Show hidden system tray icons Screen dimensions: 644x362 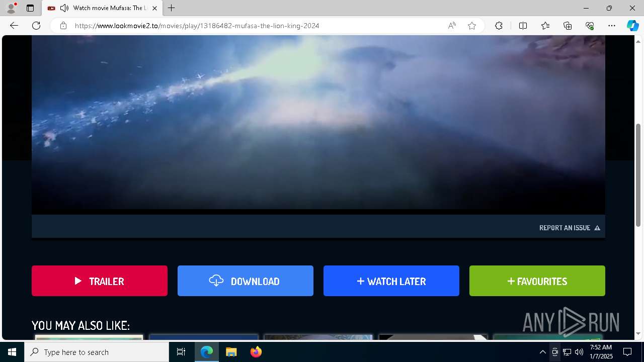[x=542, y=352]
